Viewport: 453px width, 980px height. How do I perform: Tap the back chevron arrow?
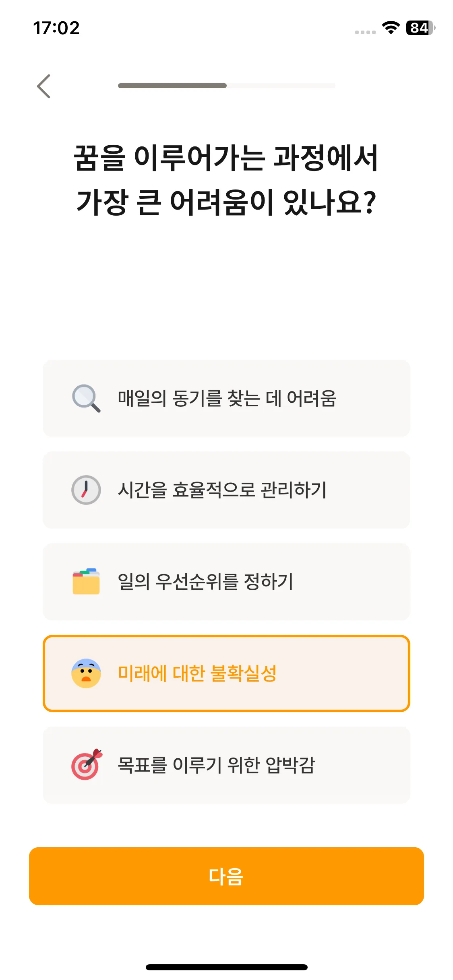click(43, 86)
